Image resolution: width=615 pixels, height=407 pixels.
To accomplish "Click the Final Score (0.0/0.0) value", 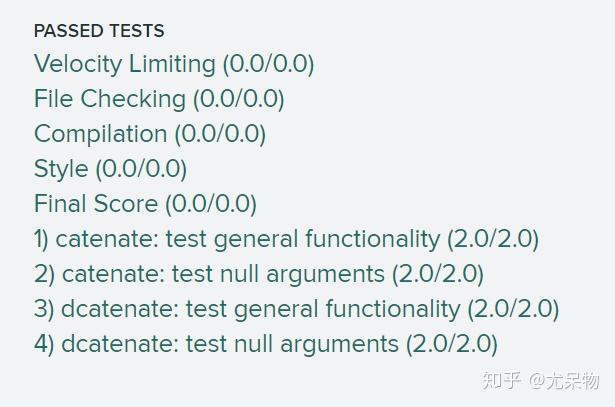I will pyautogui.click(x=211, y=204).
